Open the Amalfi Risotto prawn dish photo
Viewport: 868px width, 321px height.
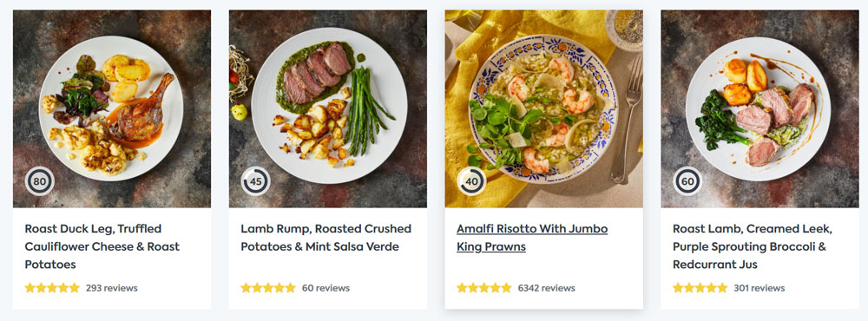point(543,109)
